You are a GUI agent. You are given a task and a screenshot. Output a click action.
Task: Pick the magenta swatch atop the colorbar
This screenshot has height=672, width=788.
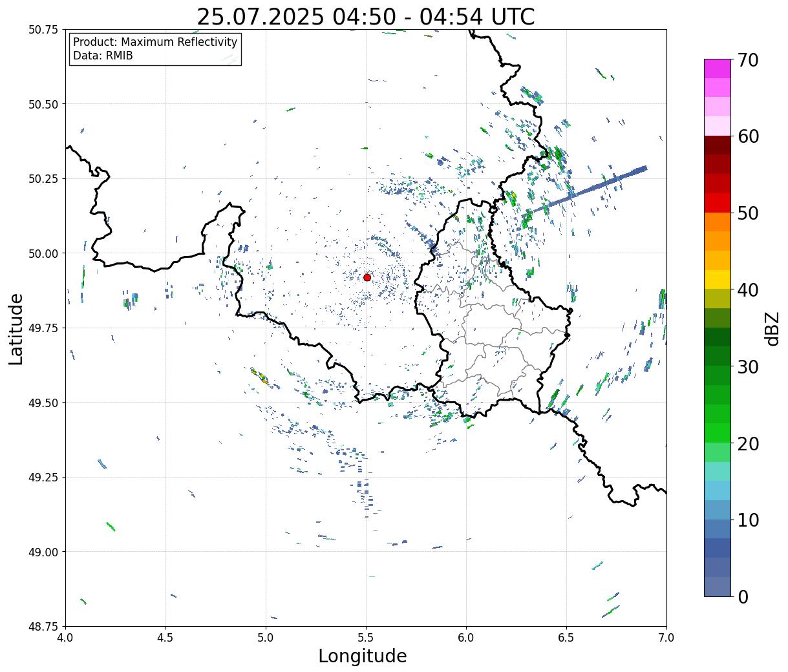pos(718,68)
